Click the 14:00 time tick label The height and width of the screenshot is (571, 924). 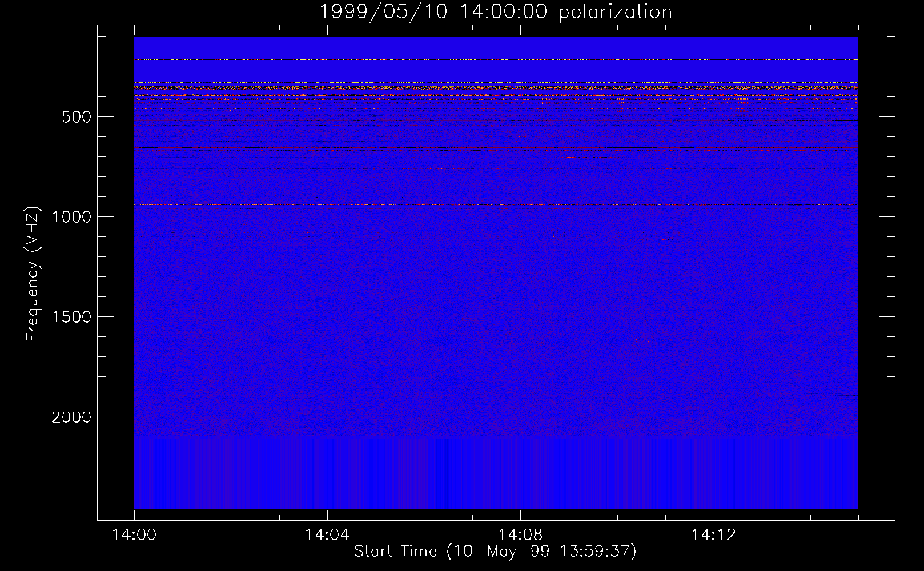click(x=134, y=535)
